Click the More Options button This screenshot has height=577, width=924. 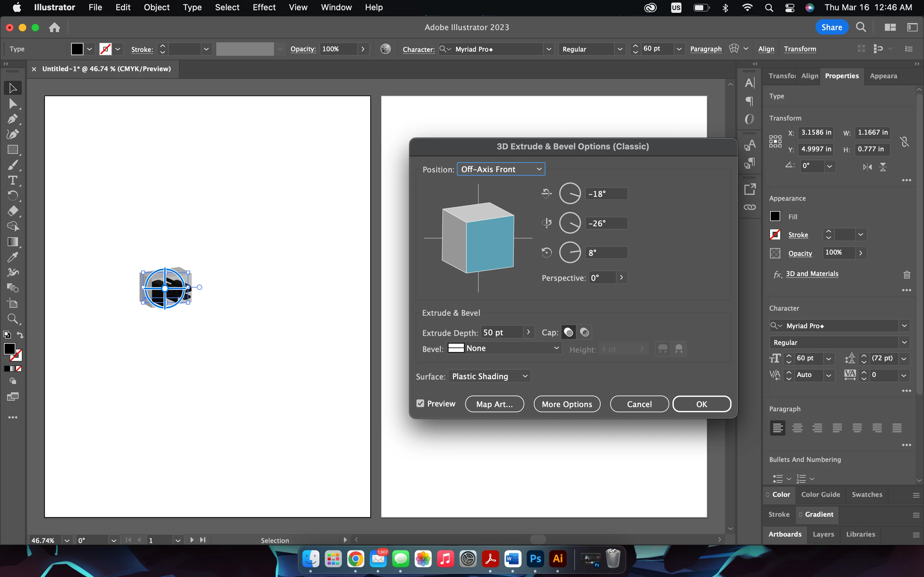click(x=567, y=404)
